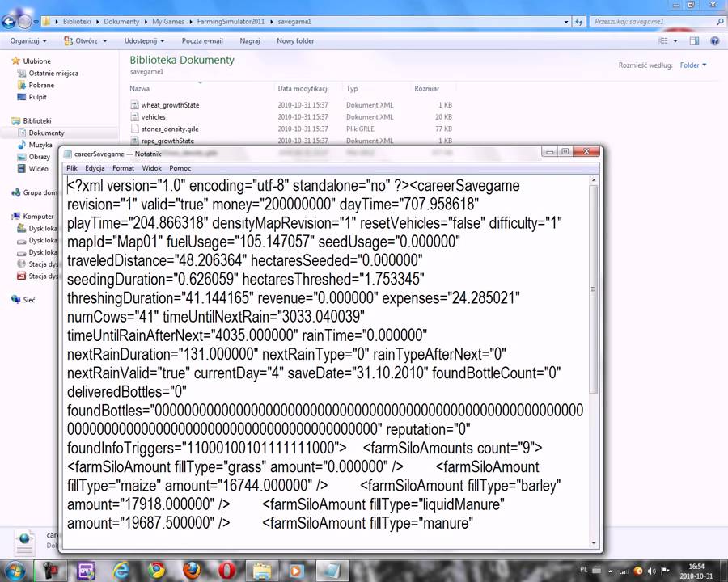The height and width of the screenshot is (582, 728).
Task: Expand the Otwórz dropdown arrow
Action: 105,41
